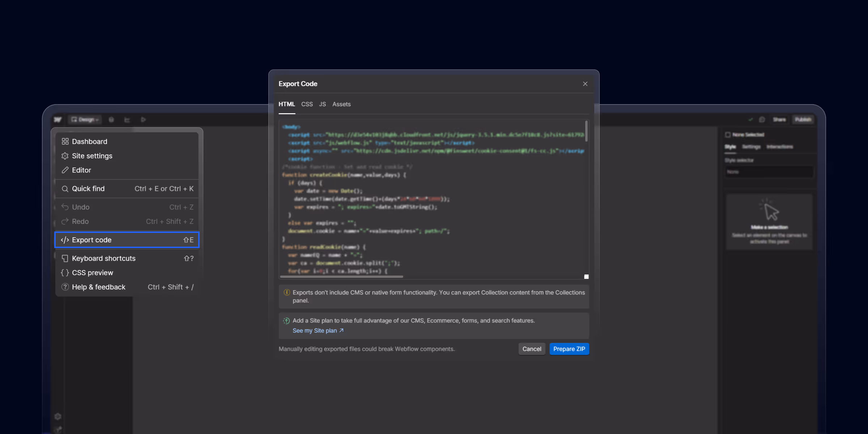Click the Redo arrow icon
Image resolution: width=868 pixels, height=434 pixels.
[65, 221]
